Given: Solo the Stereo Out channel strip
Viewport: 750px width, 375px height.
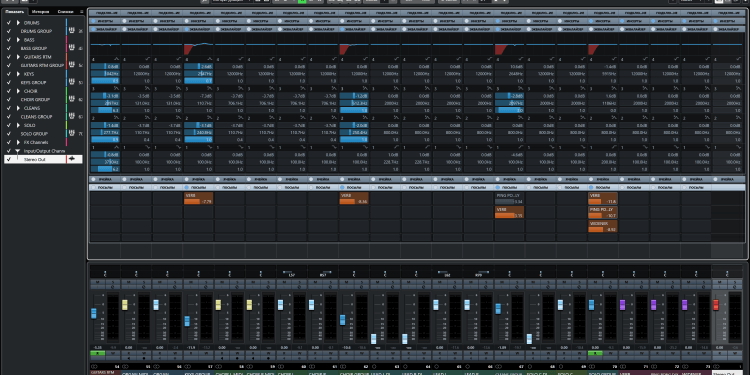Looking at the screenshot, I should pos(735,282).
